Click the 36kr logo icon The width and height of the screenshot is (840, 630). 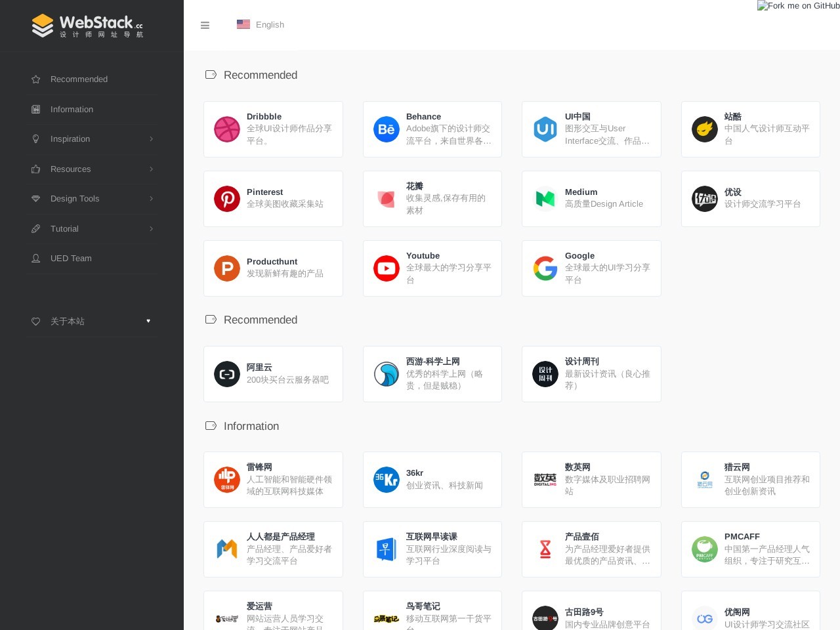click(x=387, y=480)
